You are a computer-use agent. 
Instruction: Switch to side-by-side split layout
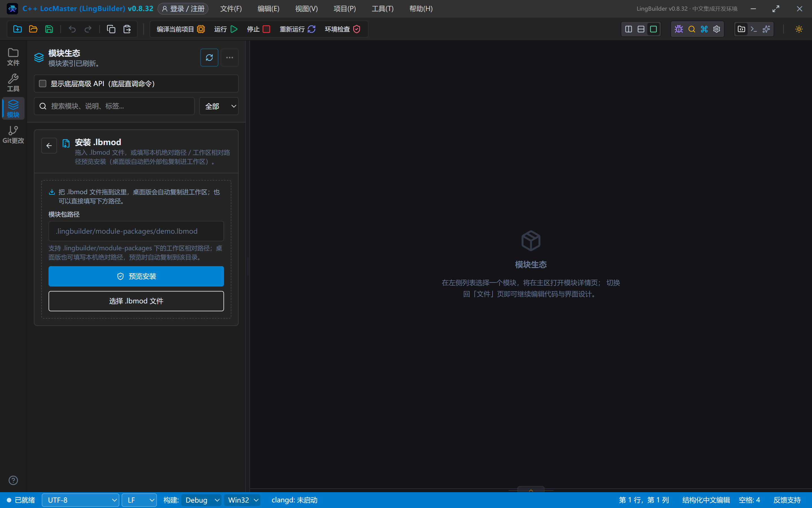pyautogui.click(x=629, y=29)
